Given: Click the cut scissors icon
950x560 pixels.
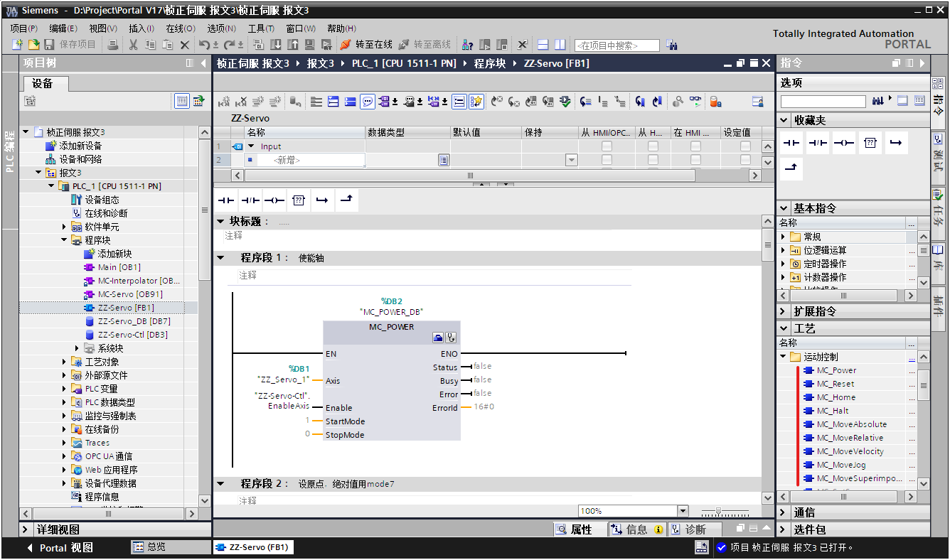Looking at the screenshot, I should (133, 45).
